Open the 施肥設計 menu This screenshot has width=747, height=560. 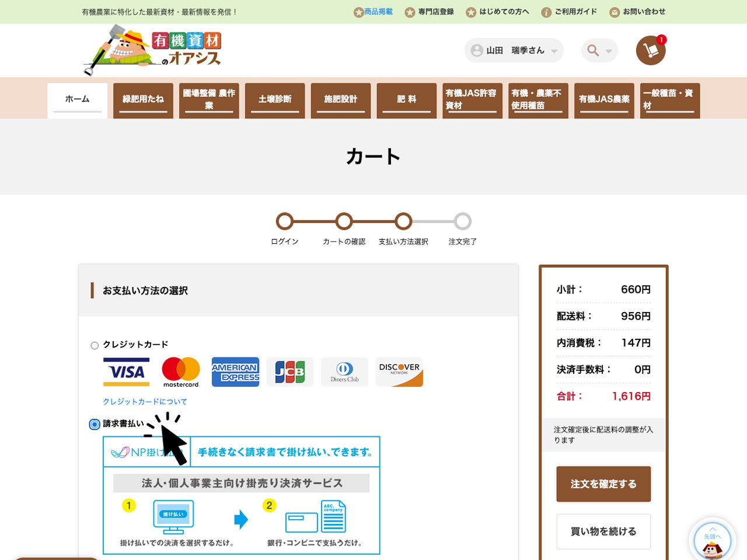click(x=341, y=100)
